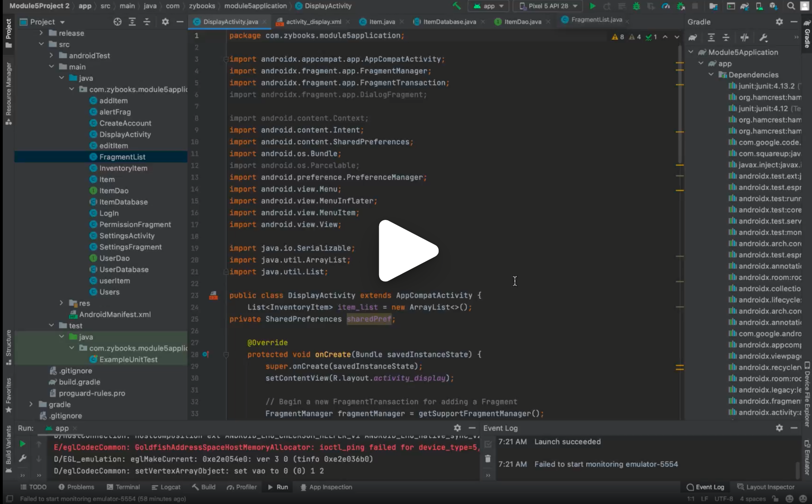The width and height of the screenshot is (812, 504).
Task: Click Expand All in Project panel
Action: click(132, 22)
